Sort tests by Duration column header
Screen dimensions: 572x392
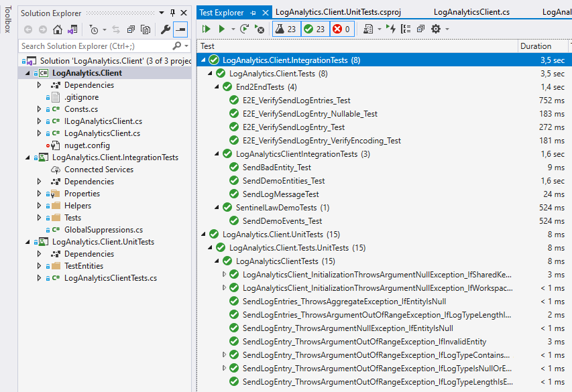tap(535, 46)
